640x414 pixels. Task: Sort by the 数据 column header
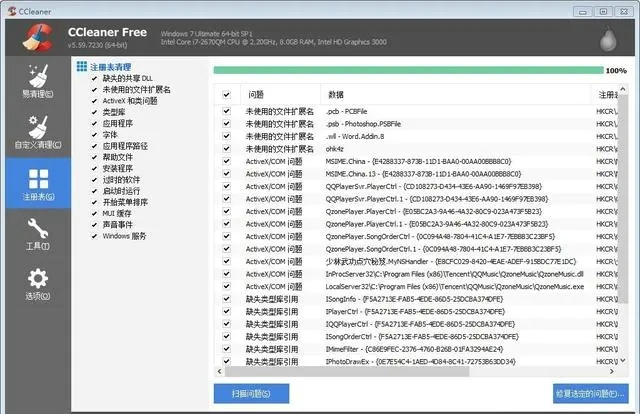click(456, 95)
